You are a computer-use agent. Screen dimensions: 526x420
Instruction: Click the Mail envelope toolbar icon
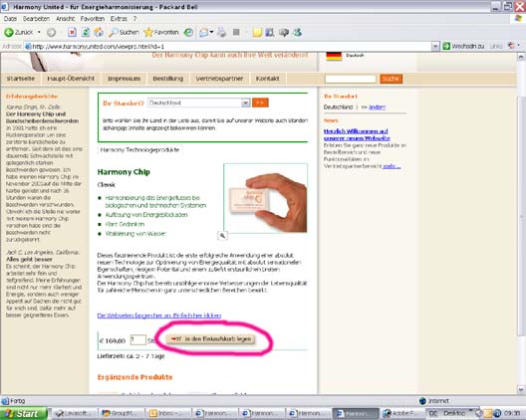(203, 32)
